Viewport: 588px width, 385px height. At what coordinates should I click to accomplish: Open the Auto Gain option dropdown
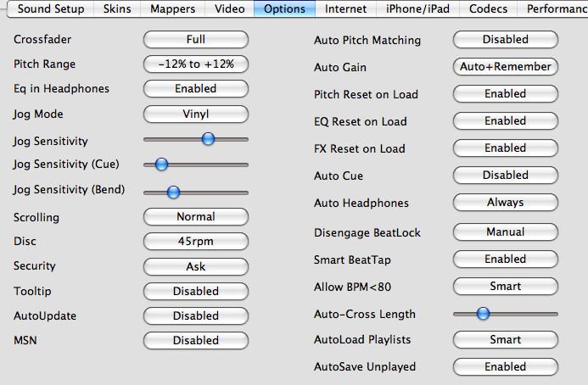pyautogui.click(x=506, y=66)
